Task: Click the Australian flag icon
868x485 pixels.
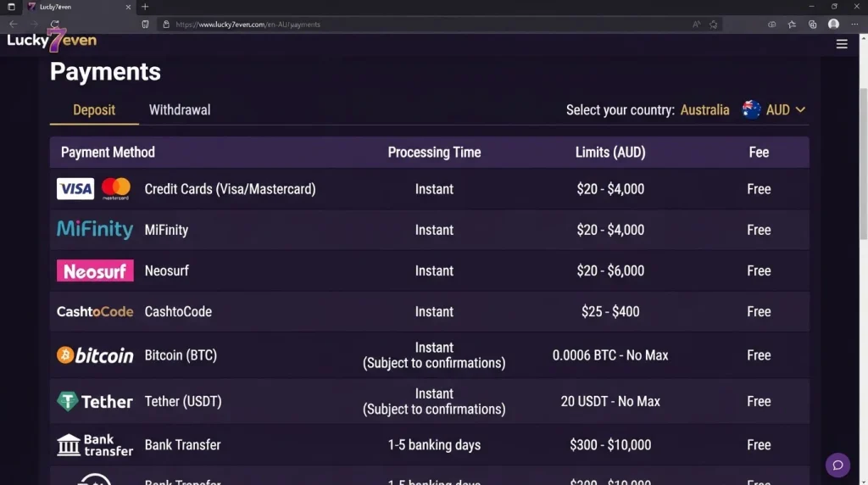Action: click(751, 109)
